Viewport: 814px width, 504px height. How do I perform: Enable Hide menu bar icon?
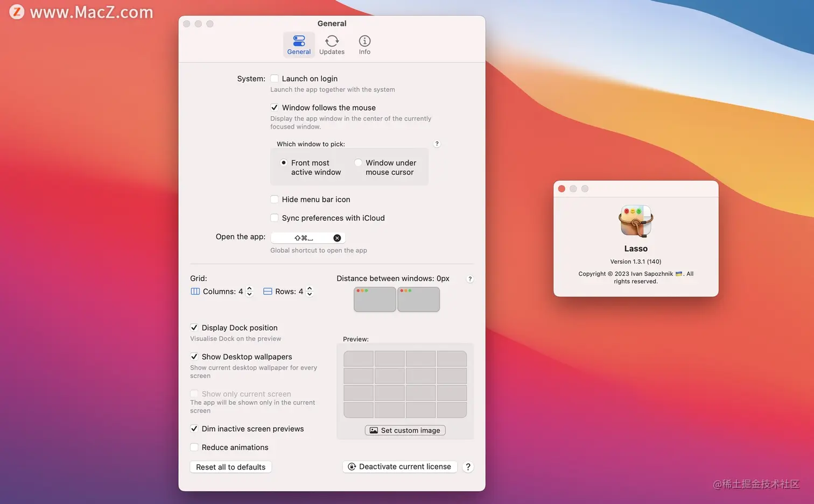click(x=275, y=199)
